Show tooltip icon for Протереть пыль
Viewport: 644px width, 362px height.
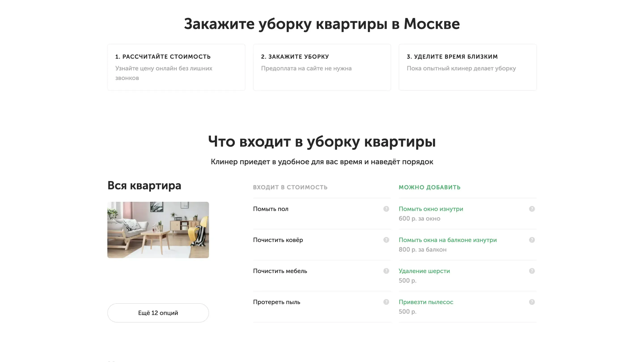(x=386, y=302)
